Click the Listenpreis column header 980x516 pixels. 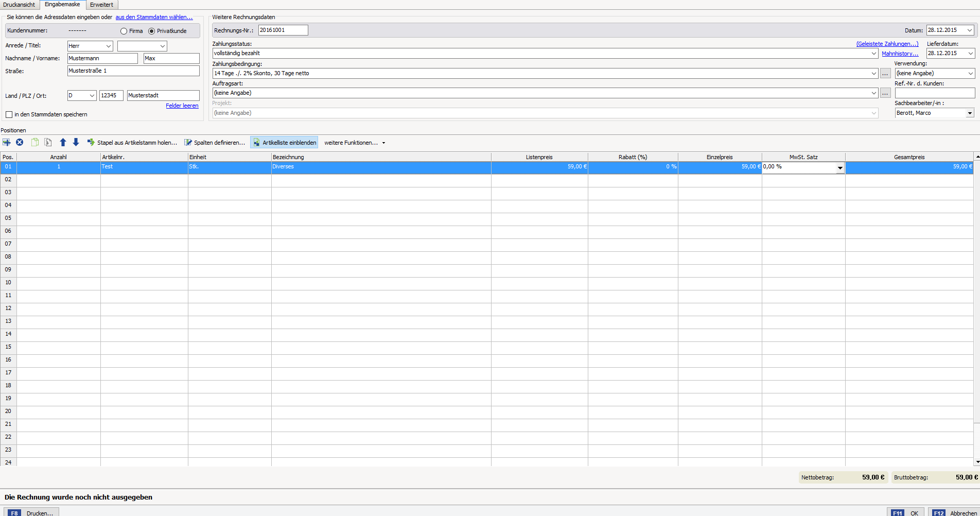[x=539, y=157]
